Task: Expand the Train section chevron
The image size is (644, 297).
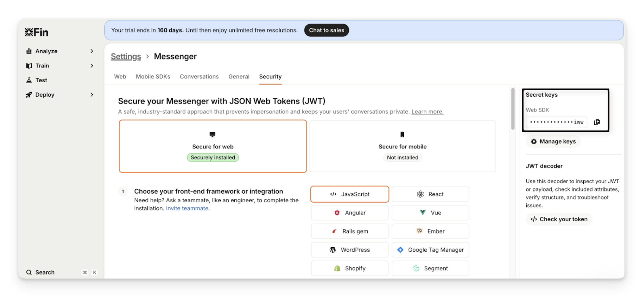Action: click(x=92, y=66)
